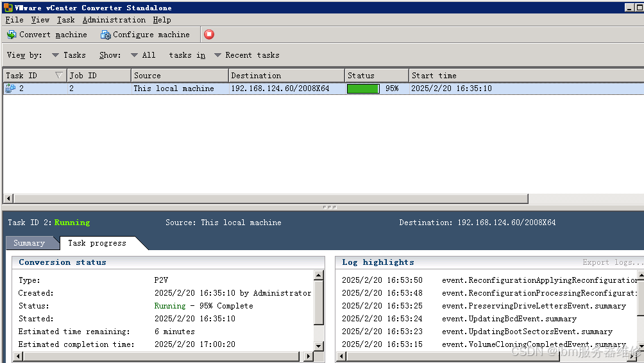
Task: Click Conversion status scroll down arrow
Action: (319, 346)
